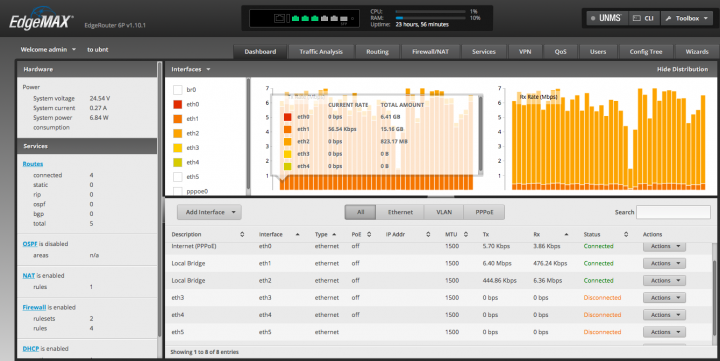720x361 pixels.
Task: Sort by Rx column
Action: (551, 234)
